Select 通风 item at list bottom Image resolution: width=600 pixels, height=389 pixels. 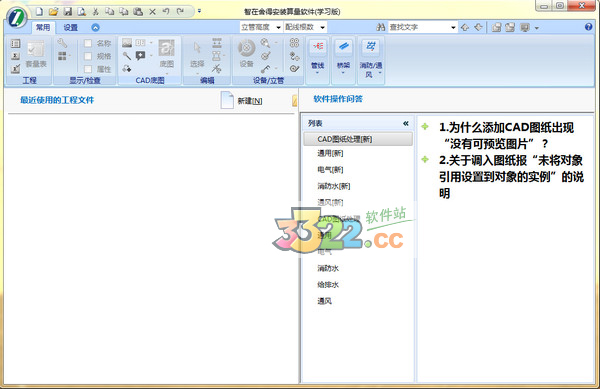pyautogui.click(x=324, y=301)
